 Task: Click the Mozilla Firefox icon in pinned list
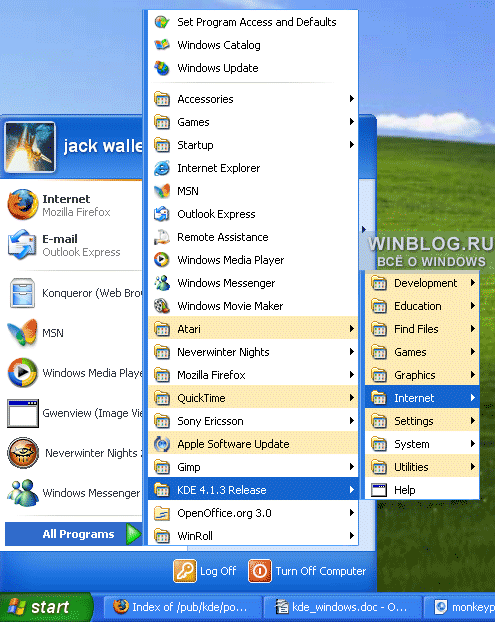point(23,205)
